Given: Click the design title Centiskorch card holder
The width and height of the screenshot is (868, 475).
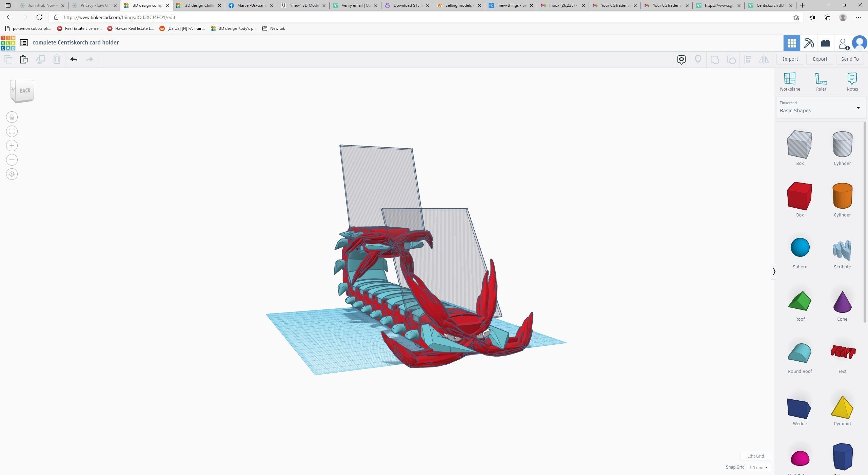Looking at the screenshot, I should tap(76, 43).
